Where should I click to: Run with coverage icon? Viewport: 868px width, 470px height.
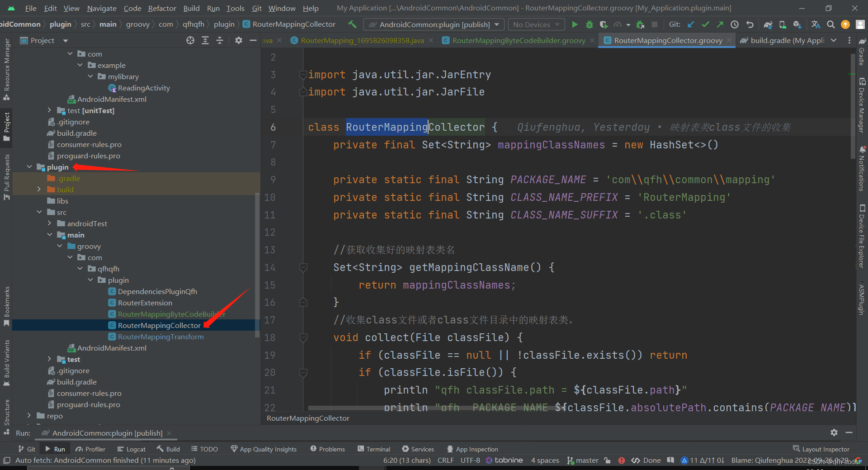(603, 24)
